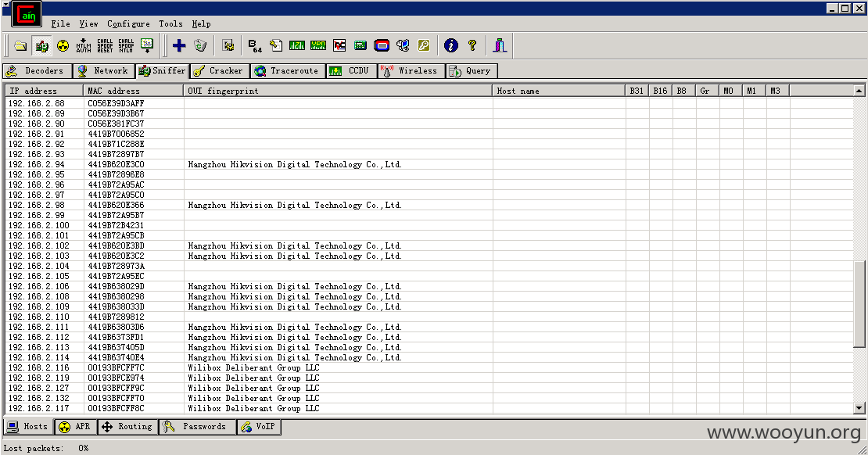868x455 pixels.
Task: Switch to the CCDU tab
Action: click(351, 71)
